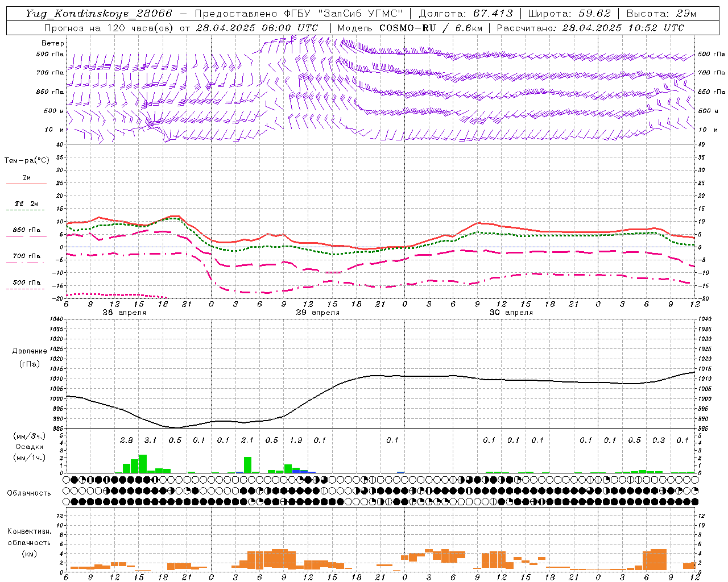This screenshot has width=728, height=582.
Task: Click the Тем-ра(°C) axis label
Action: tap(27, 161)
